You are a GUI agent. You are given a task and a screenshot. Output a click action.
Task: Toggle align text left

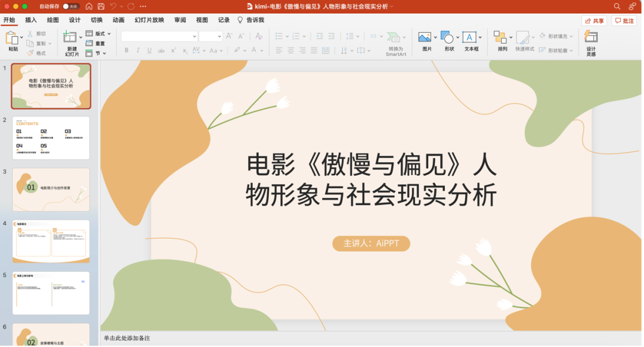click(279, 50)
